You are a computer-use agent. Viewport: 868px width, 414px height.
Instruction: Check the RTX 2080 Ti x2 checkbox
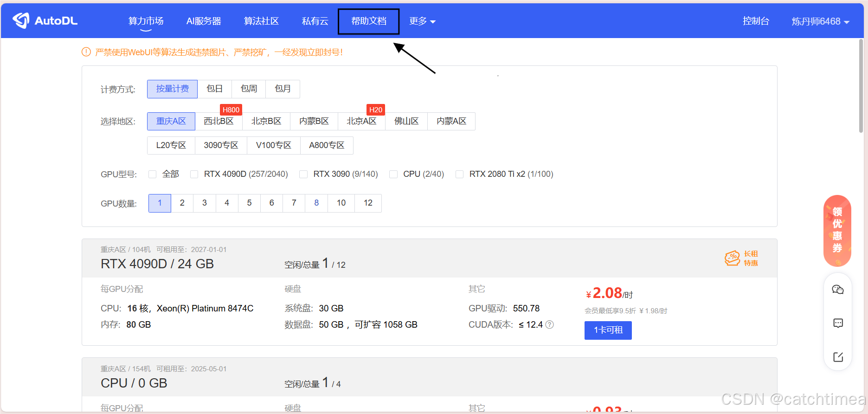459,174
